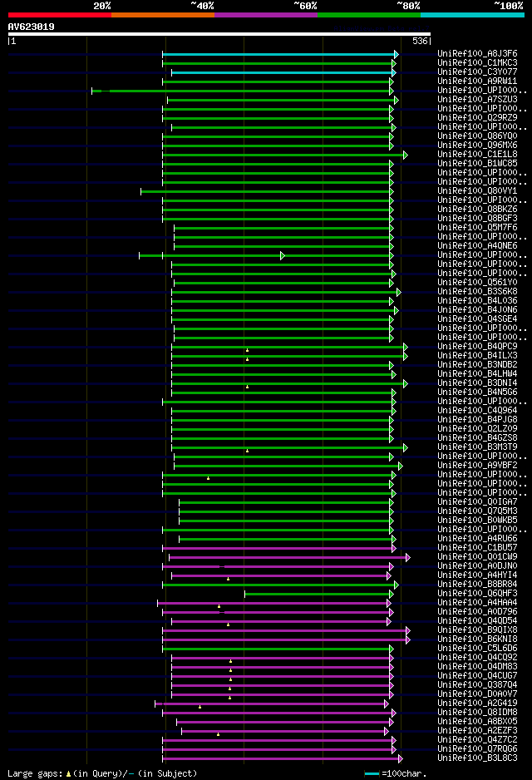Select label UniRef100_B3DNI4

point(477,383)
